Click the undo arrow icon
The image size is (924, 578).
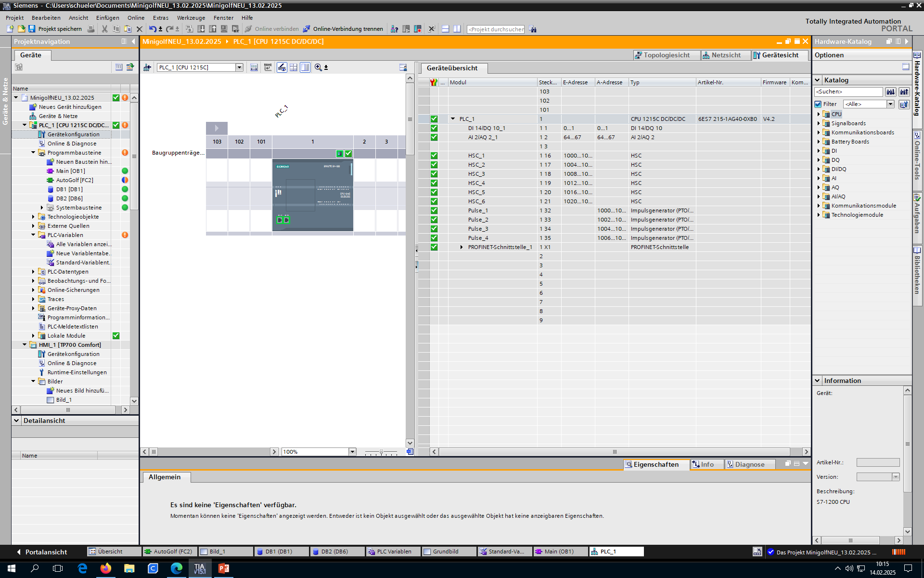tap(152, 29)
